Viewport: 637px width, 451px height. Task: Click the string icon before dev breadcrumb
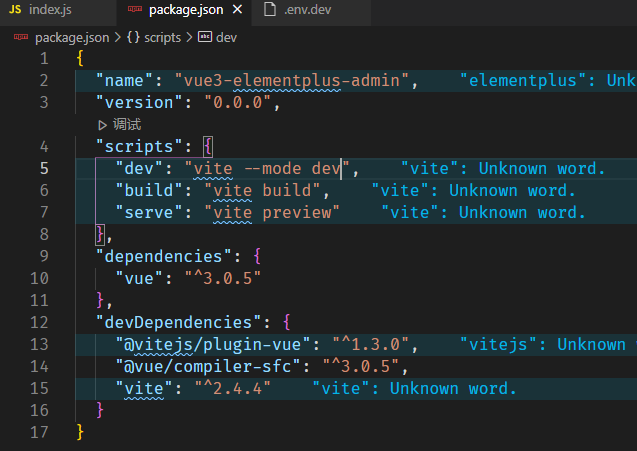click(205, 37)
